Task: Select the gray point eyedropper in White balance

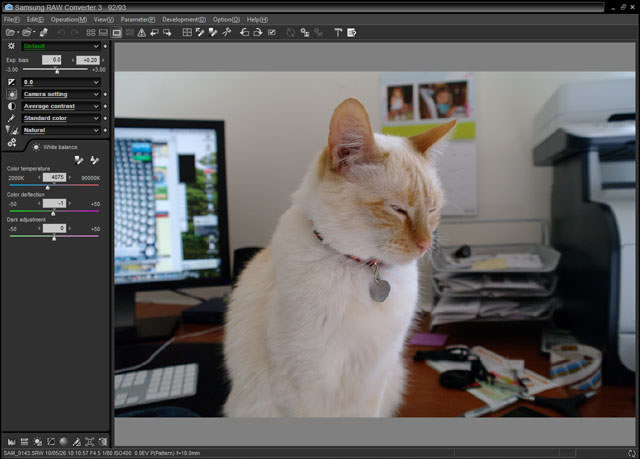Action: (79, 159)
